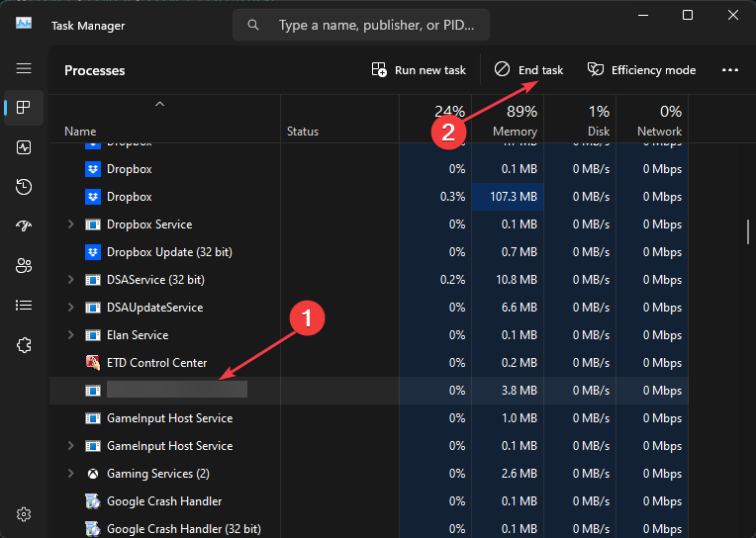Viewport: 756px width, 538px height.
Task: Click the 0.7 MB memory cell
Action: pyautogui.click(x=508, y=252)
